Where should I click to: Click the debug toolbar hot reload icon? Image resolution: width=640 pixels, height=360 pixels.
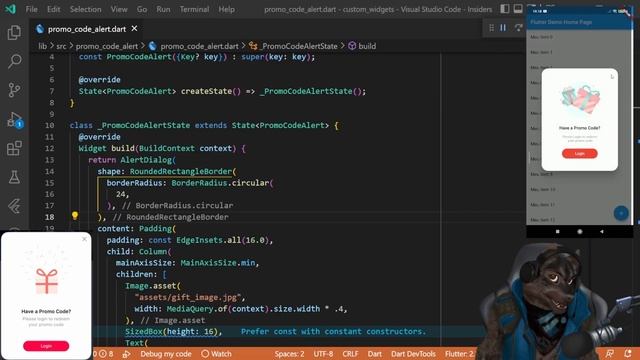click(x=518, y=27)
